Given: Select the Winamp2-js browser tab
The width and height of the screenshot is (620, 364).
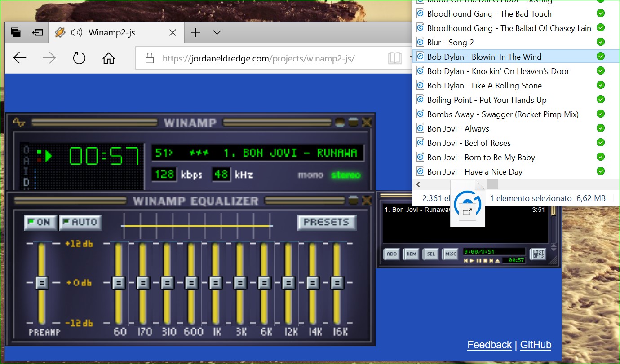Looking at the screenshot, I should point(116,32).
